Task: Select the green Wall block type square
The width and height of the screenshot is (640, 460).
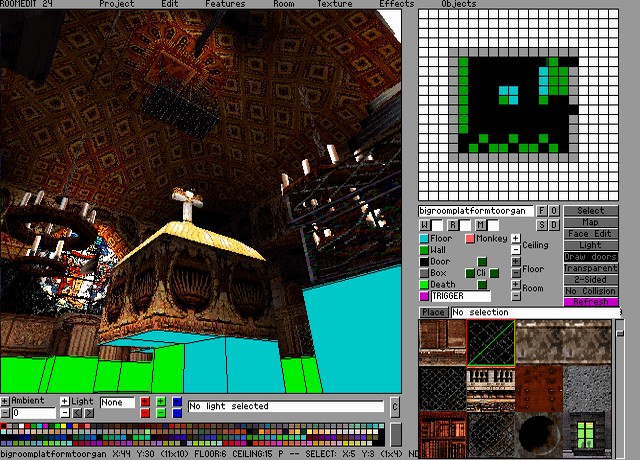Action: point(424,250)
